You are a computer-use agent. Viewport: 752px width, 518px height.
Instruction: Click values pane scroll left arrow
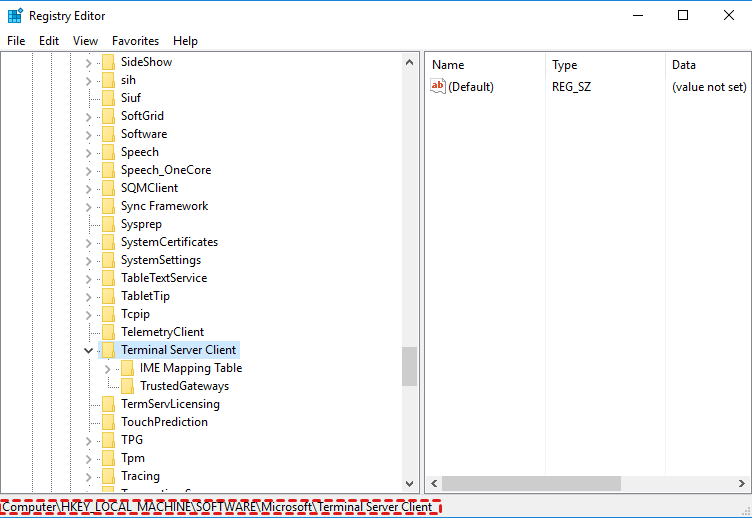coord(434,483)
